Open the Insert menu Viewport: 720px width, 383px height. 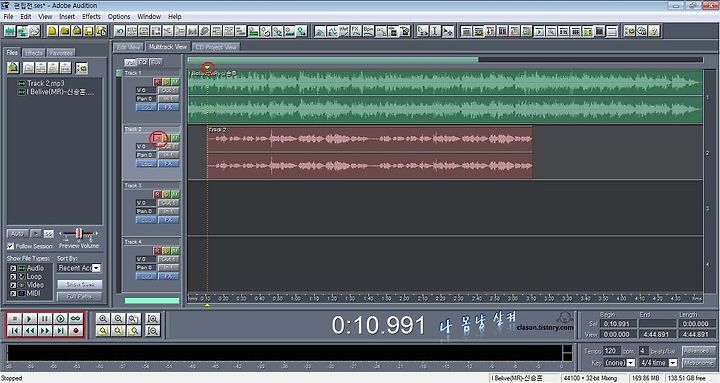(67, 17)
